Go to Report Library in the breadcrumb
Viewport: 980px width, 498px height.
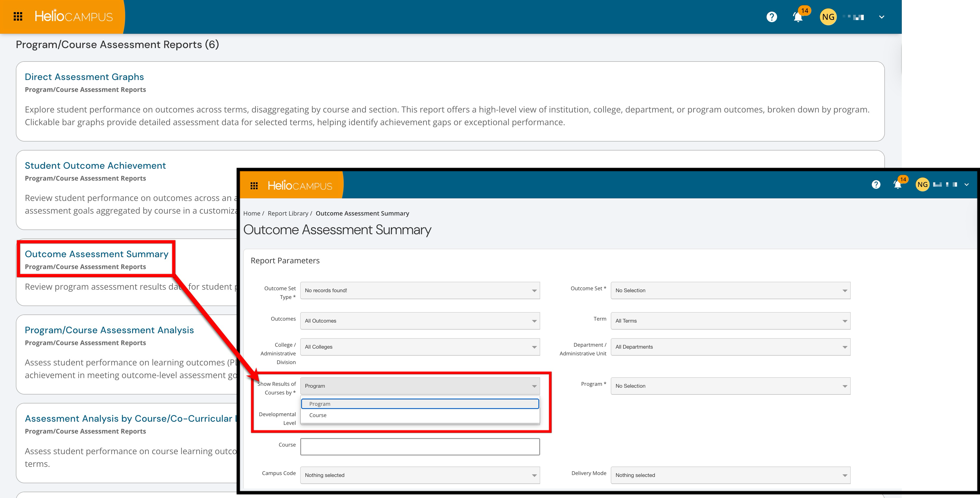click(x=288, y=213)
